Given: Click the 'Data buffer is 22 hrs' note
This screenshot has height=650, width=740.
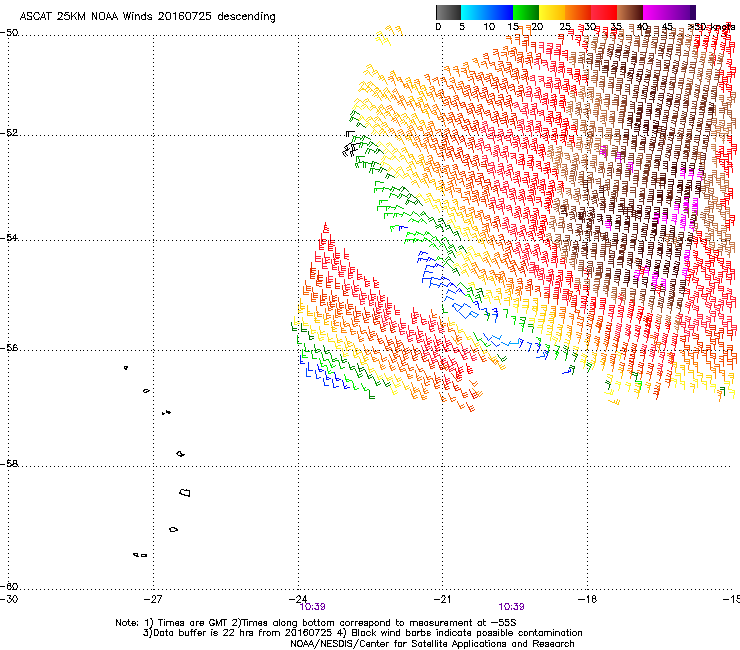Looking at the screenshot, I should tap(362, 633).
